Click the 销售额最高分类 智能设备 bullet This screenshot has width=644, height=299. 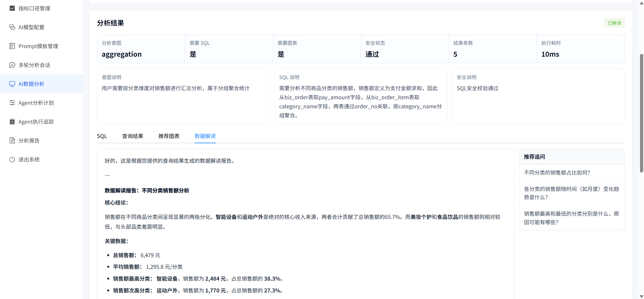point(199,279)
